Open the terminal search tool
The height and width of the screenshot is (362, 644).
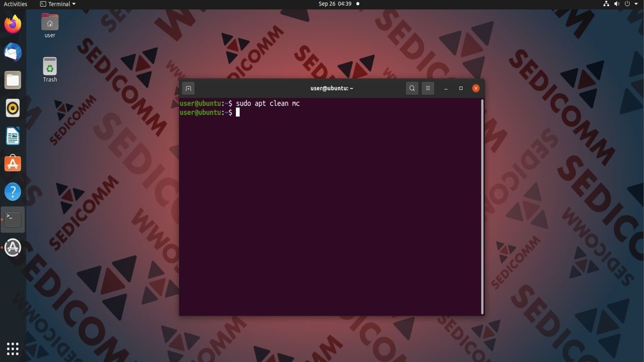[x=412, y=88]
